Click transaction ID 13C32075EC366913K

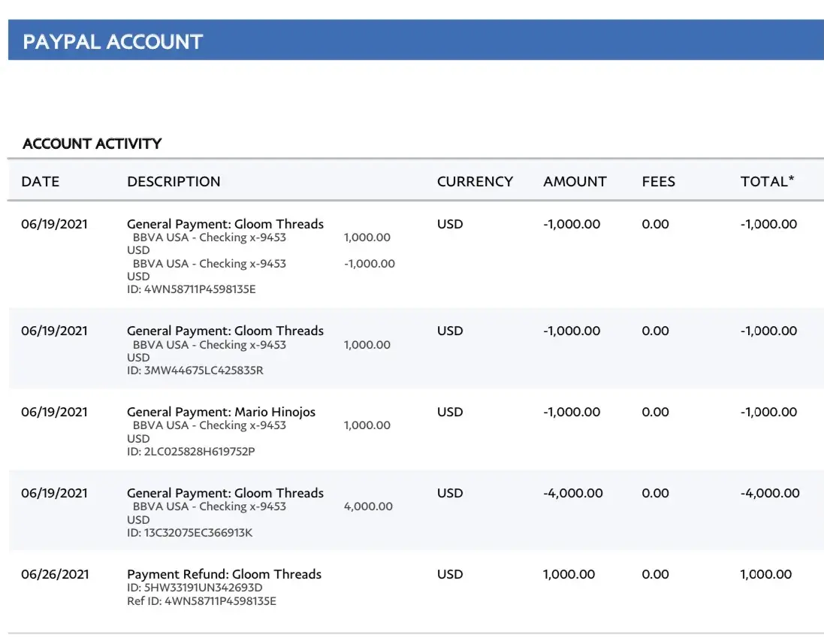pos(189,533)
